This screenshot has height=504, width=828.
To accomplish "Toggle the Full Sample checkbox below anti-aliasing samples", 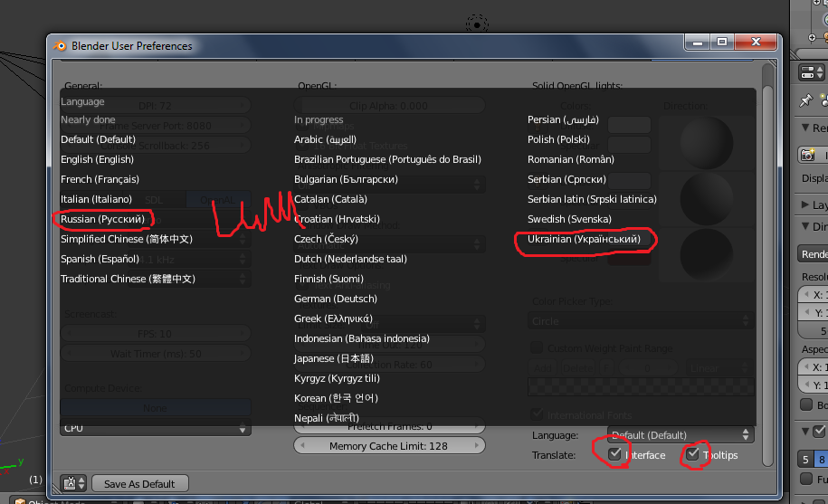I will tap(806, 479).
